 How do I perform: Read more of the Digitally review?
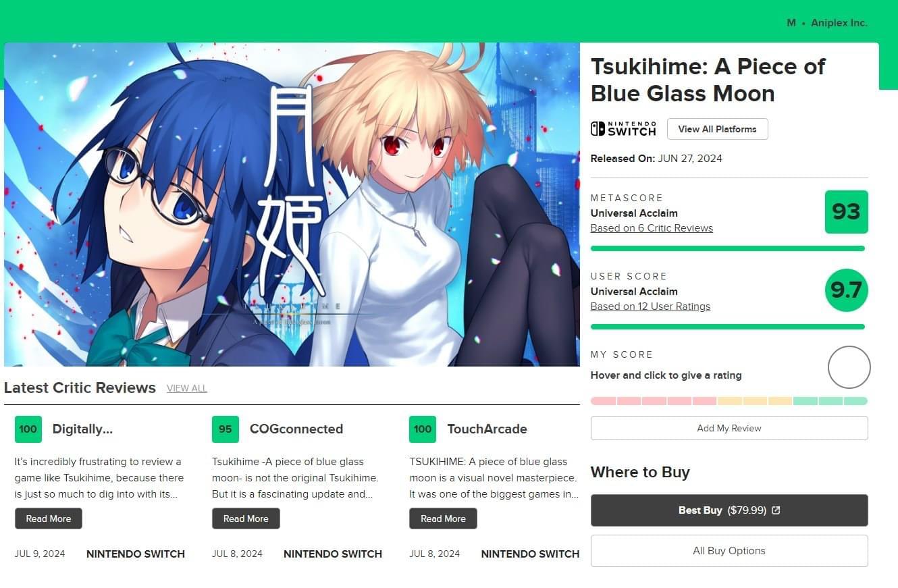(49, 518)
